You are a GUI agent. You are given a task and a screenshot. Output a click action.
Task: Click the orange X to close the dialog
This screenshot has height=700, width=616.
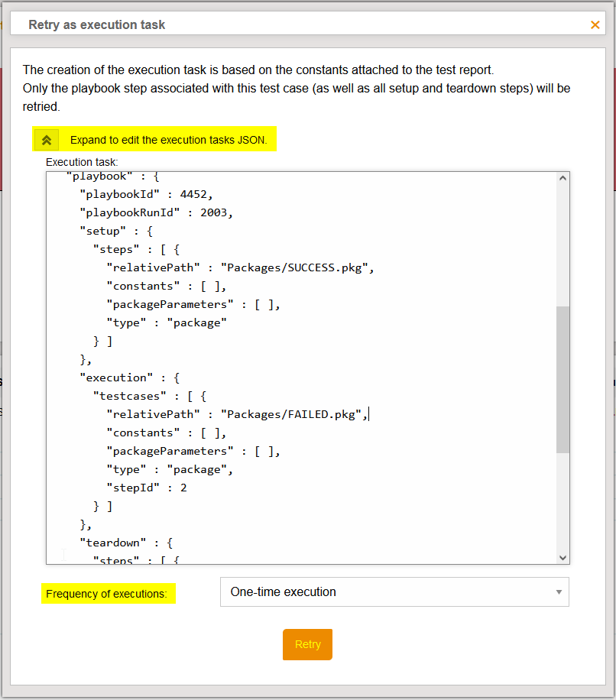[x=595, y=25]
